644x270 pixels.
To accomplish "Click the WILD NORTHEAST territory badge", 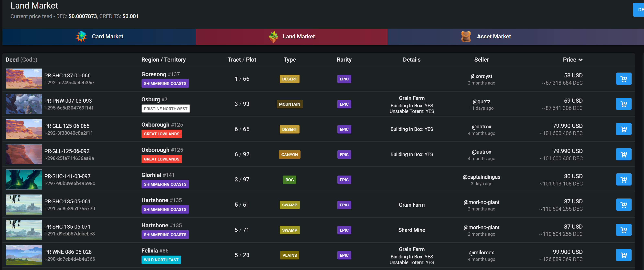I will point(161,260).
